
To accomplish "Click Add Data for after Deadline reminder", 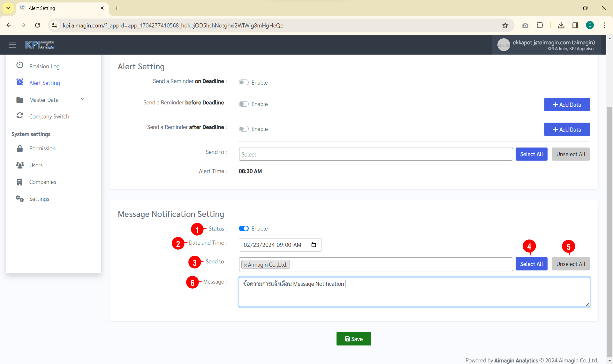I will tap(567, 129).
